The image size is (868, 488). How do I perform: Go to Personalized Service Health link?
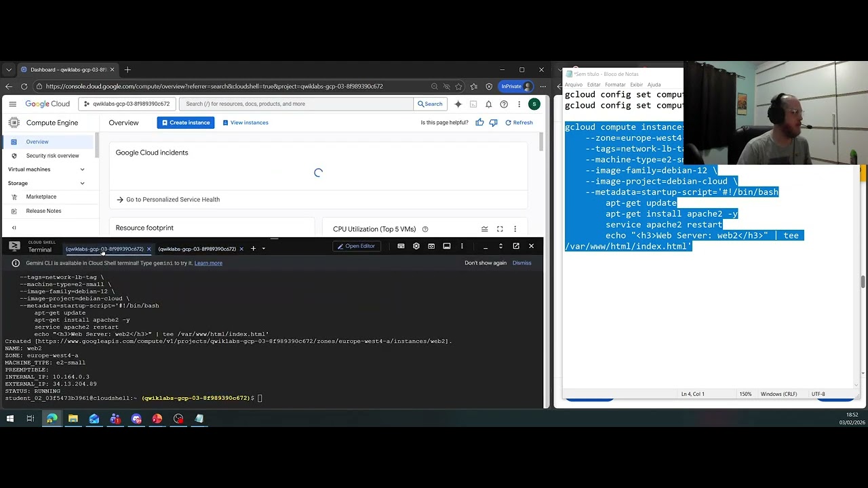pos(168,199)
